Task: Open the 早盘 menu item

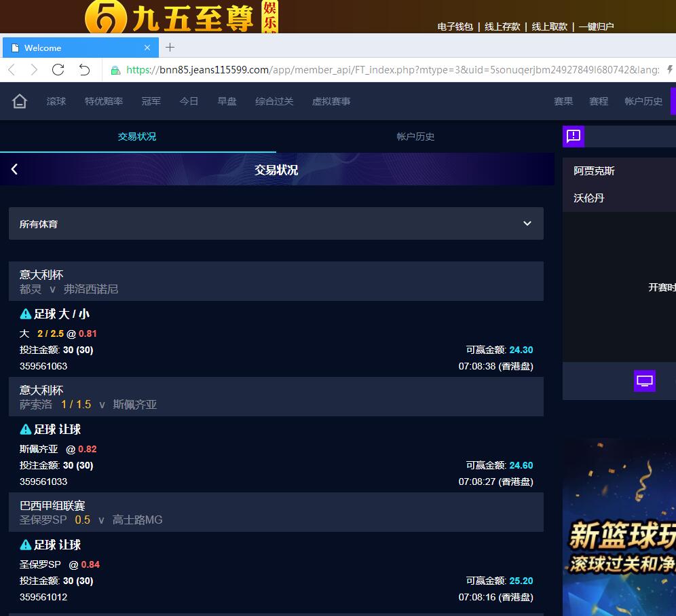Action: (x=227, y=101)
